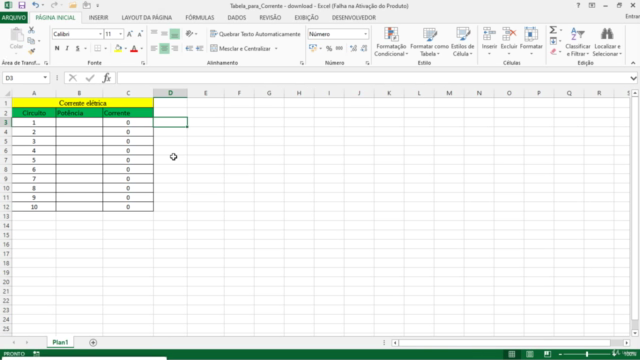Switch to the FÓRMULAS tab
This screenshot has width=640, height=360.
point(200,18)
